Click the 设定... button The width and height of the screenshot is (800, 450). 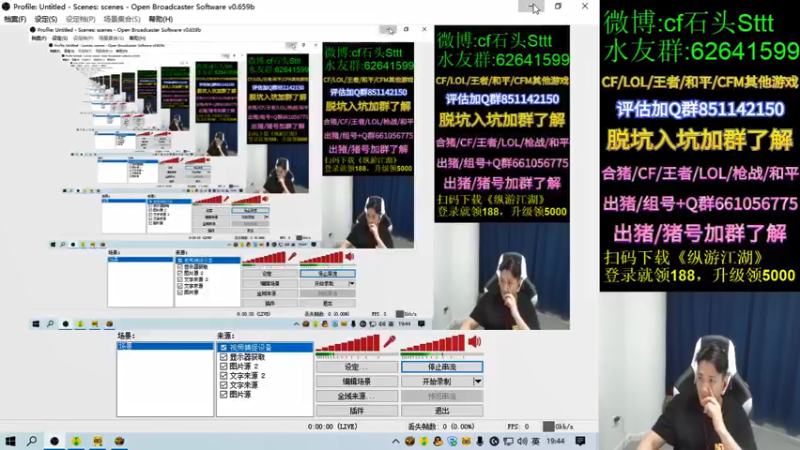(357, 367)
